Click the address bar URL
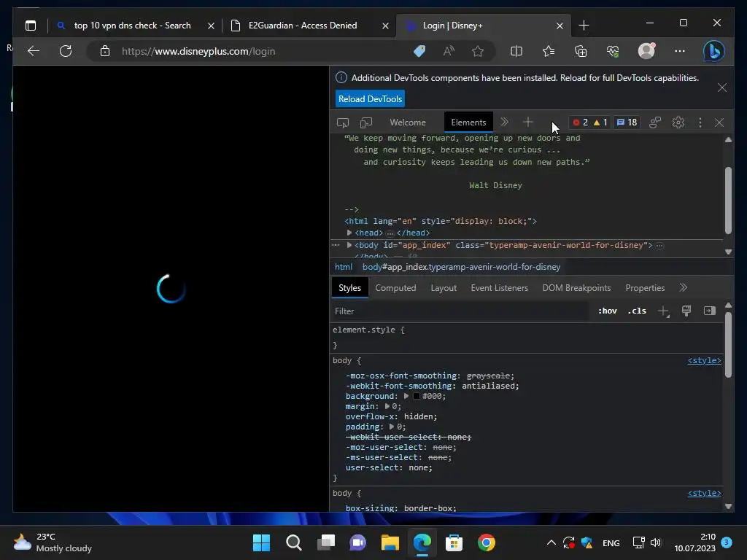This screenshot has width=747, height=560. pyautogui.click(x=198, y=52)
